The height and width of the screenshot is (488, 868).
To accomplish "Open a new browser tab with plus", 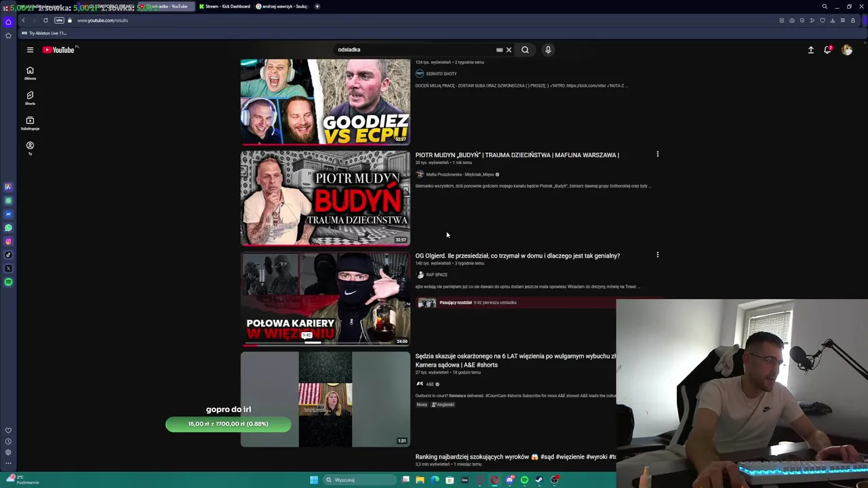I will [317, 6].
